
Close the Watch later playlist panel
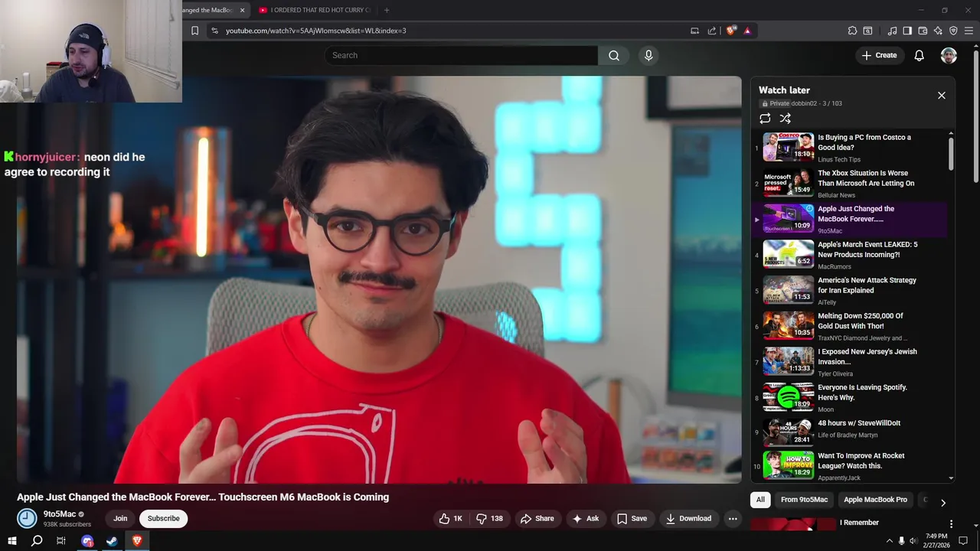coord(942,96)
